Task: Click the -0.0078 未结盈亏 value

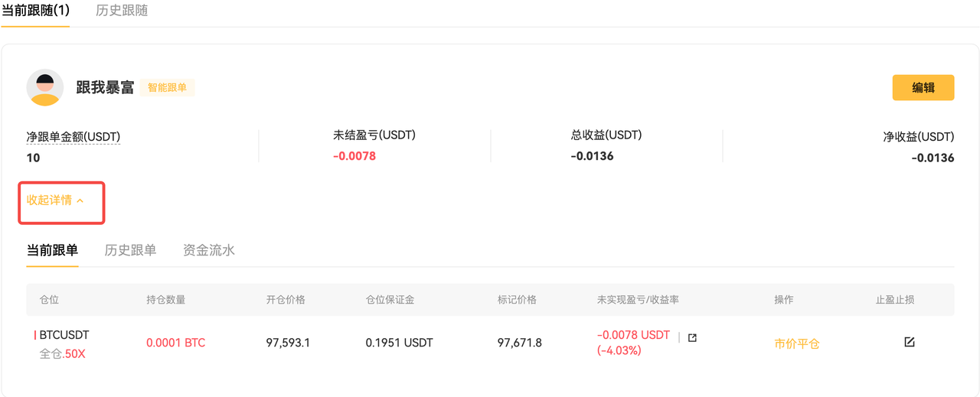Action: tap(354, 156)
